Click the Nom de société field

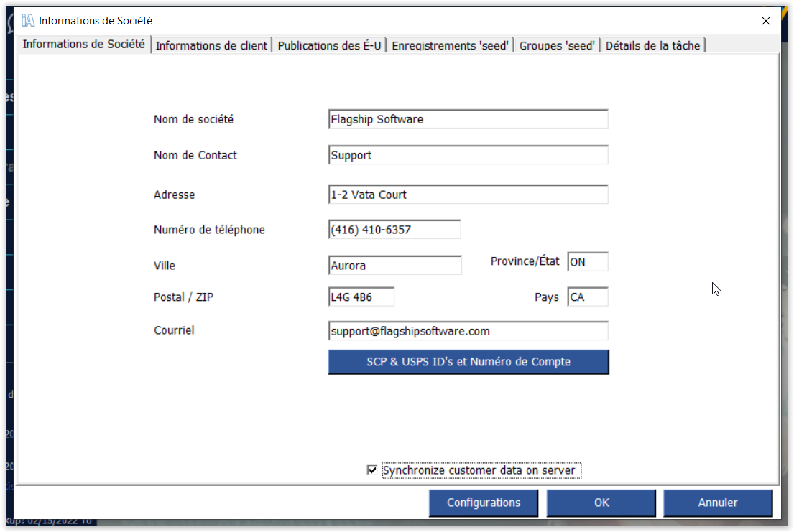468,119
